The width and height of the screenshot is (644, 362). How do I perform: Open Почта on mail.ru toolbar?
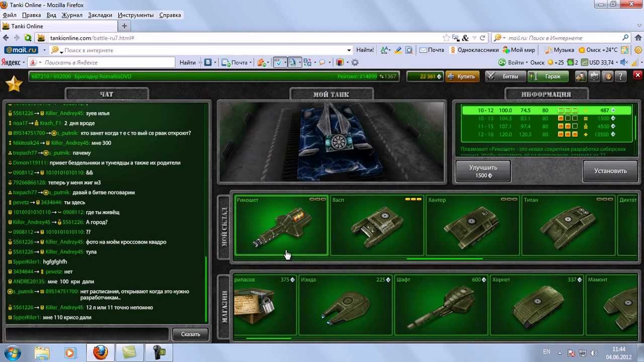pyautogui.click(x=432, y=50)
